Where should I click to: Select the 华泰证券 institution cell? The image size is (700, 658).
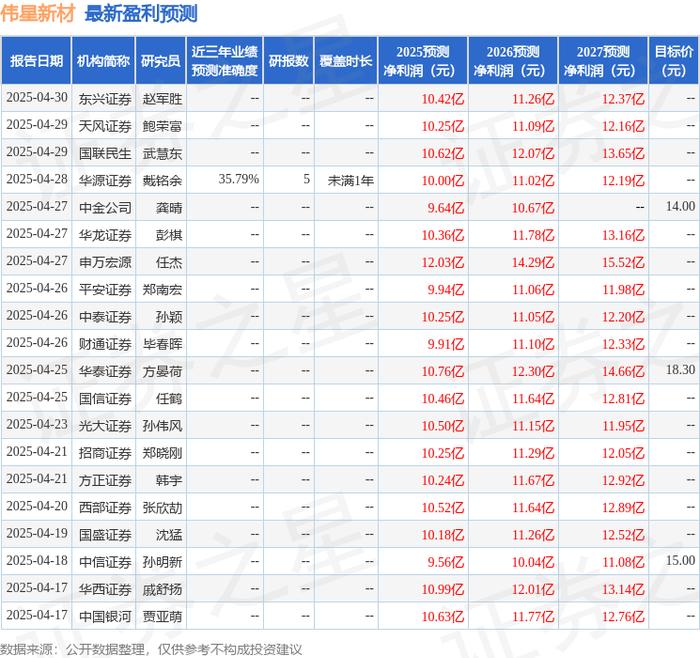(x=105, y=371)
